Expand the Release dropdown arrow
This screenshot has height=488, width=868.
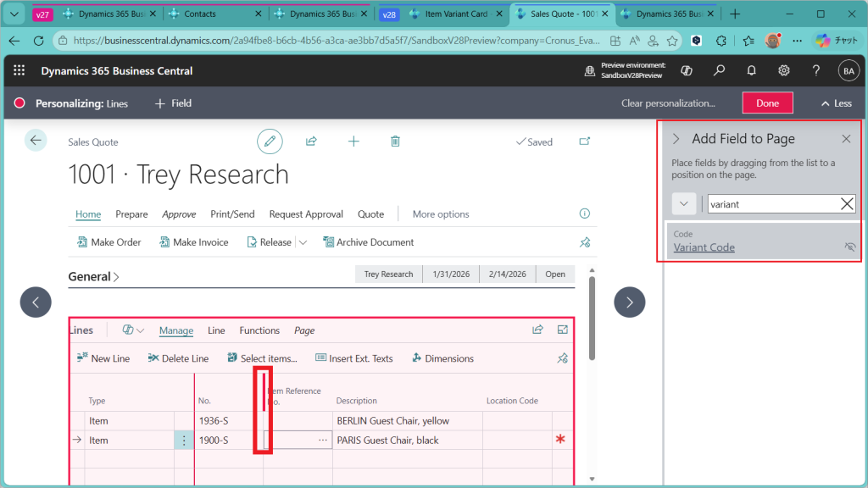pos(303,242)
